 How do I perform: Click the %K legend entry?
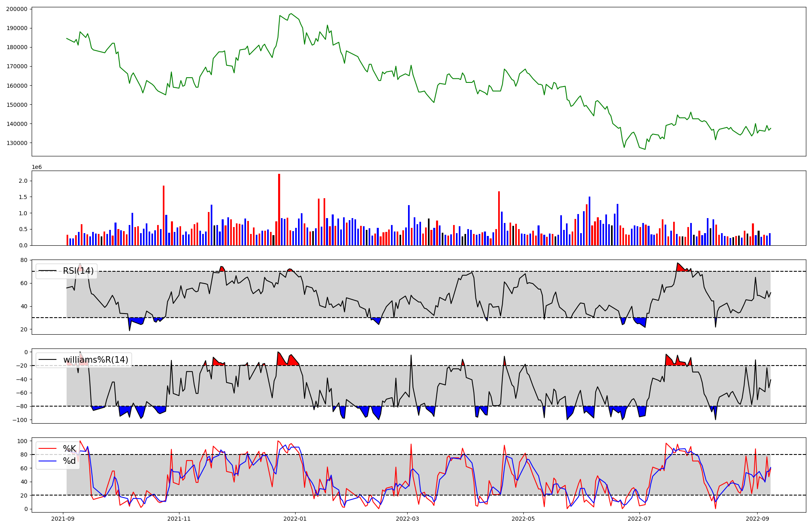(x=69, y=448)
